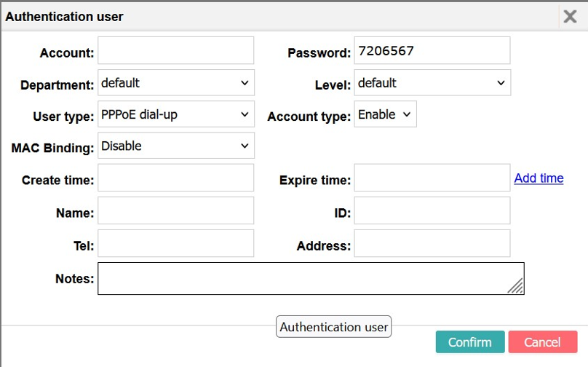Open the User type PPPoE dial-up dropdown
This screenshot has height=367, width=588.
pos(176,114)
